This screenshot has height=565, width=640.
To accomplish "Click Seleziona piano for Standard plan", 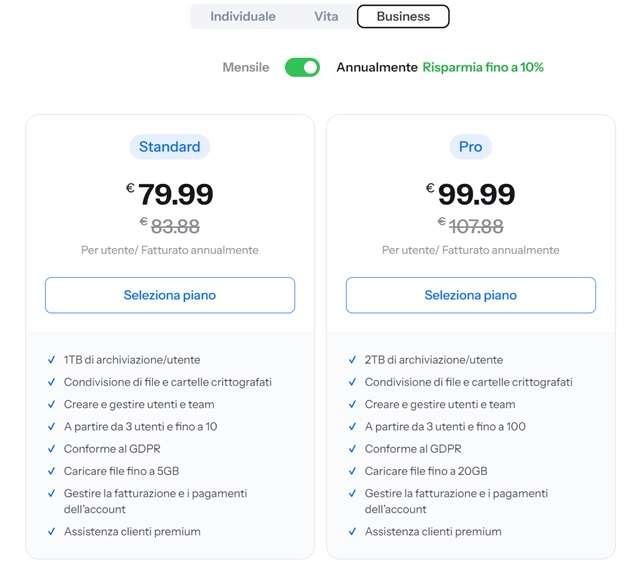I will click(170, 295).
